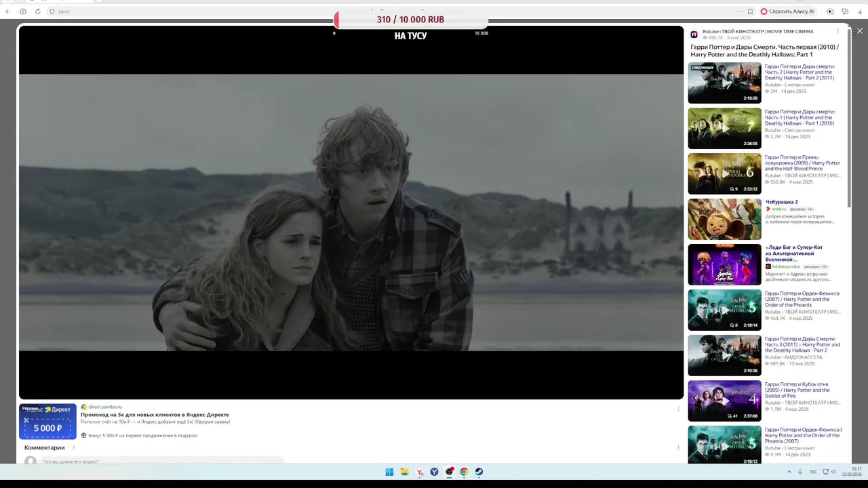Open Steam from the taskbar
Image resolution: width=868 pixels, height=488 pixels.
pos(479,472)
